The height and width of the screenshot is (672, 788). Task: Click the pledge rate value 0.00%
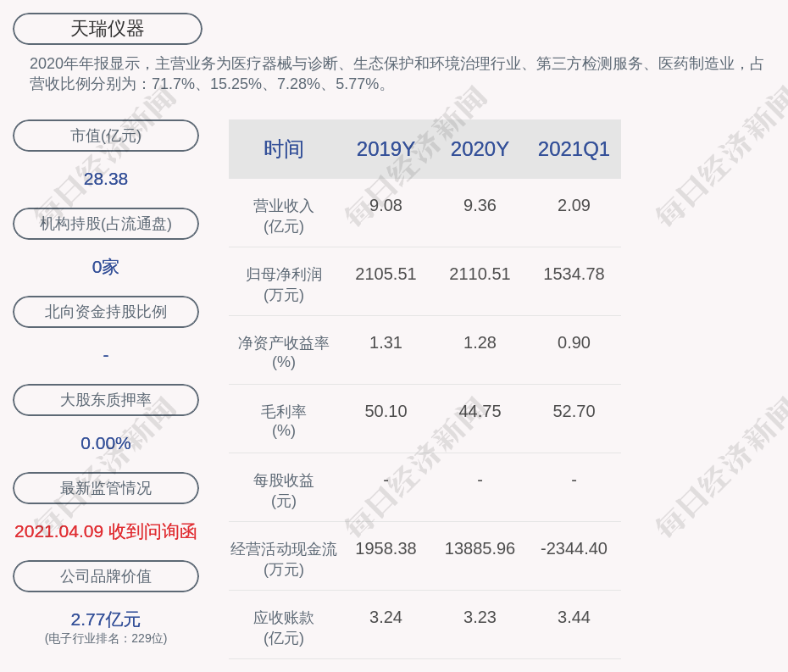(106, 443)
